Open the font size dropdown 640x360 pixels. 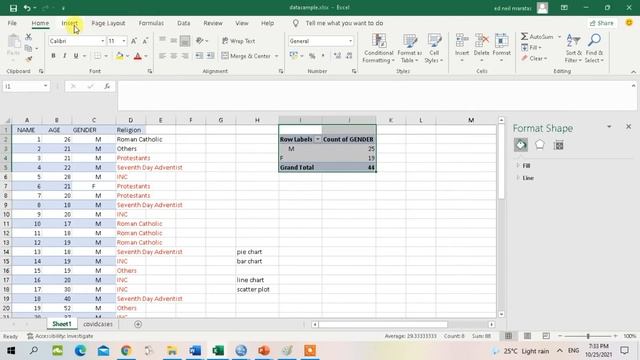(124, 41)
